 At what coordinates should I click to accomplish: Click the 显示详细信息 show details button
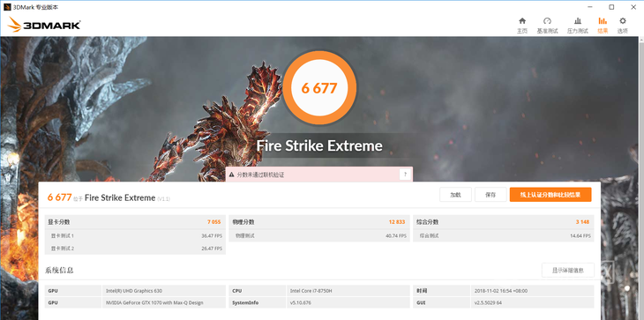[x=567, y=271]
